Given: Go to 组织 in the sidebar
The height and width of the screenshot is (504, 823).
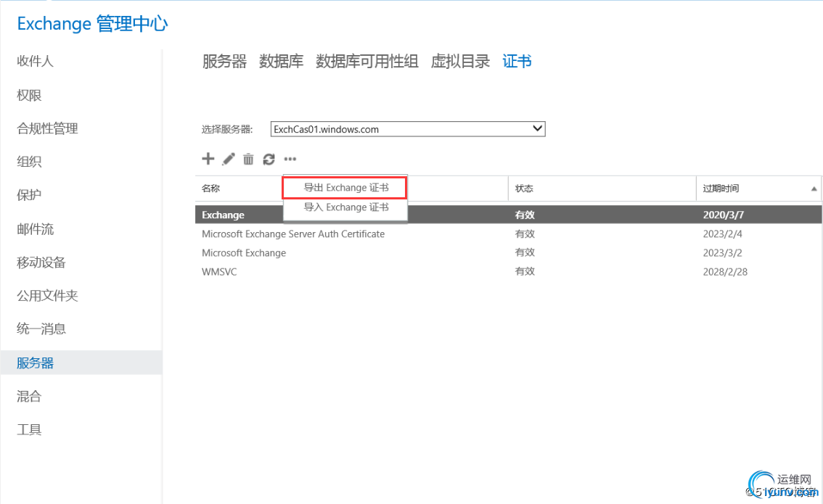Looking at the screenshot, I should [29, 162].
